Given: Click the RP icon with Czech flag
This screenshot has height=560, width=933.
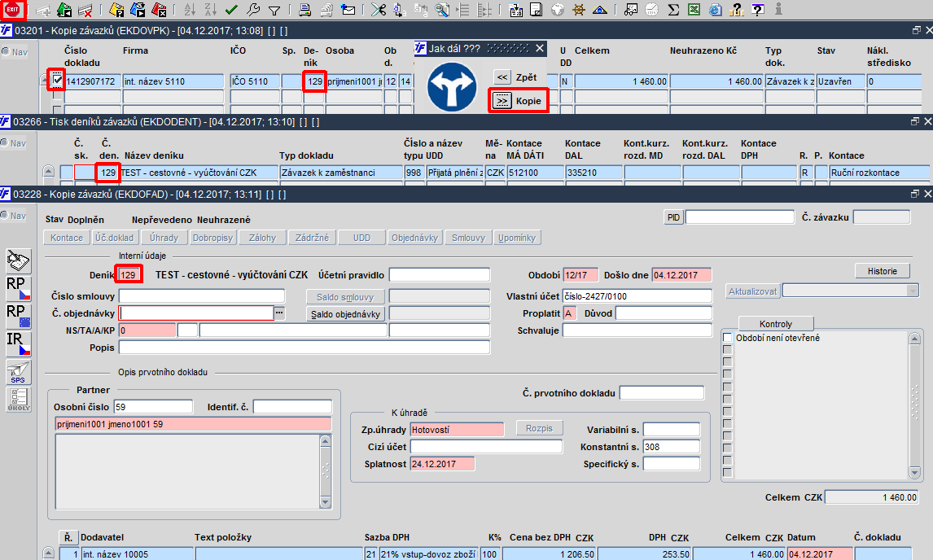Looking at the screenshot, I should (x=19, y=289).
